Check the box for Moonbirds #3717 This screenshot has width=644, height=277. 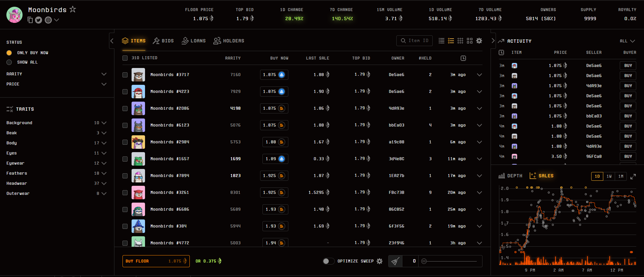pyautogui.click(x=125, y=75)
